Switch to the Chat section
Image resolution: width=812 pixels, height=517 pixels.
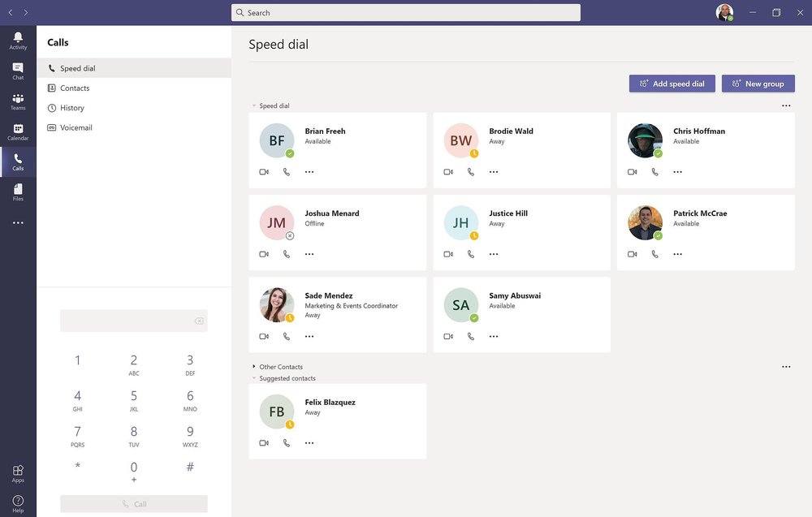18,71
